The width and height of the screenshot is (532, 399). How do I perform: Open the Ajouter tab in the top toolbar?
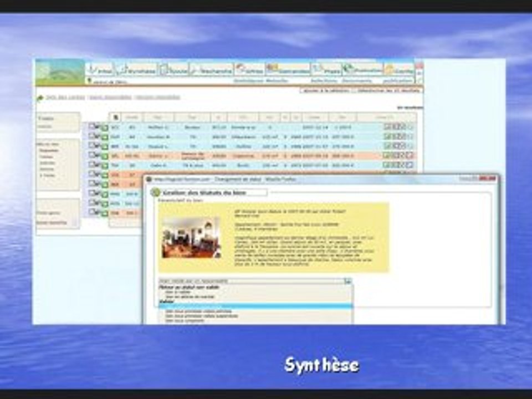pos(174,70)
